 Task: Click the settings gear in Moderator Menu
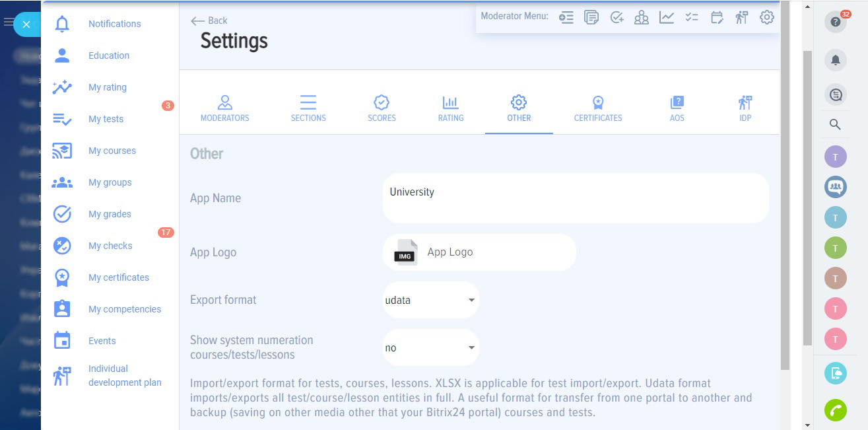[x=766, y=18]
